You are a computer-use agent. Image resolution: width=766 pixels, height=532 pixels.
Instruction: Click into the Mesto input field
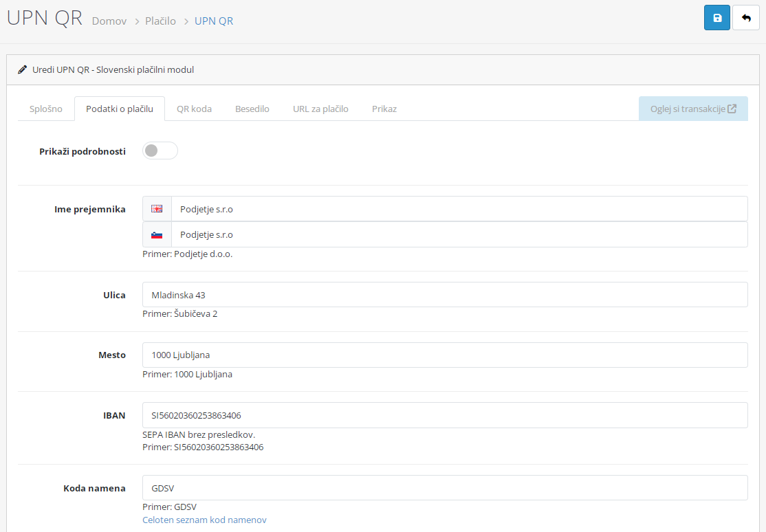[x=444, y=355]
